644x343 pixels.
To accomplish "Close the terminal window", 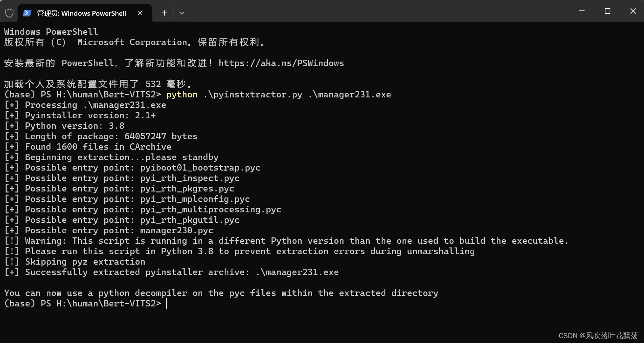I will pos(633,11).
